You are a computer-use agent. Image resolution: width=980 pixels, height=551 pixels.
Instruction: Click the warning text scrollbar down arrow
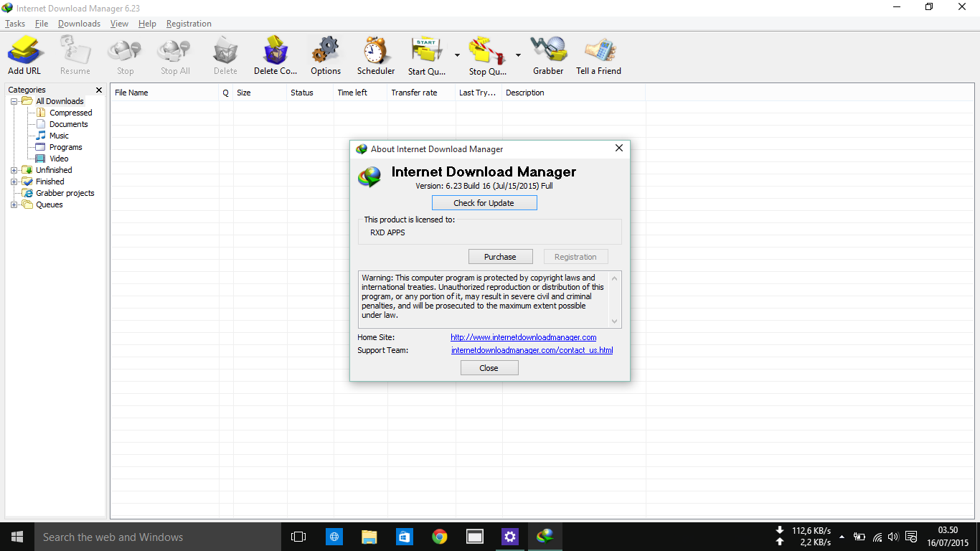615,321
